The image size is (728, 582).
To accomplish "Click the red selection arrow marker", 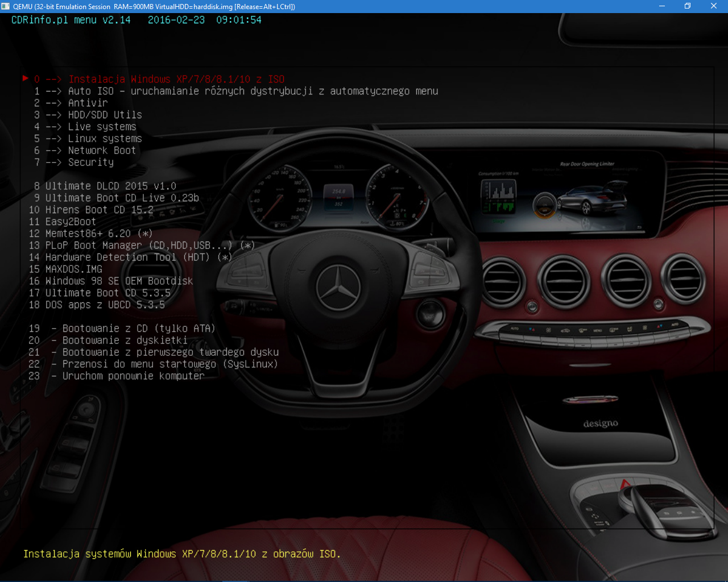I will pyautogui.click(x=26, y=78).
